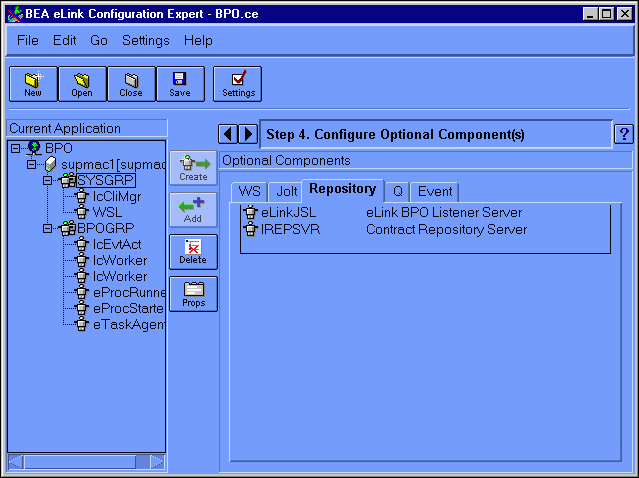Collapse the BPO root node
This screenshot has width=639, height=478.
click(x=15, y=148)
